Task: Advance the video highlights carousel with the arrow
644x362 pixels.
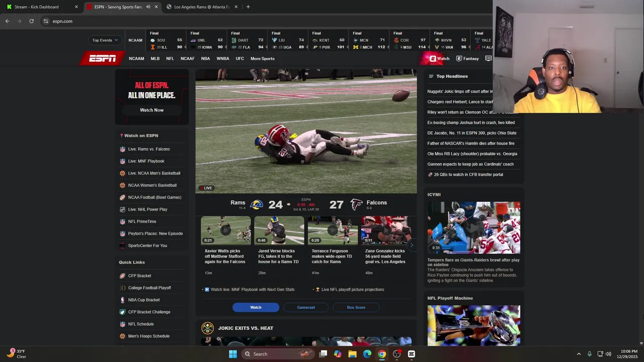Action: click(x=412, y=245)
